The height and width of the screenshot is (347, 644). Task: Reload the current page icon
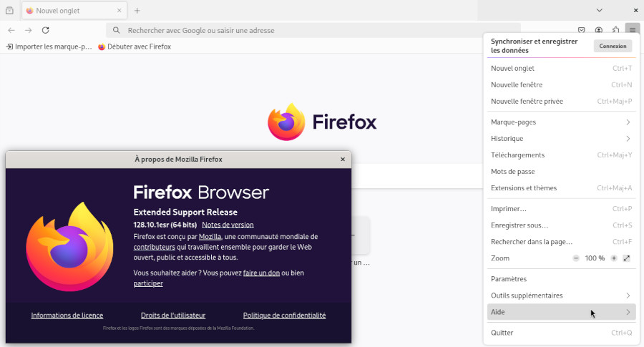tap(46, 30)
